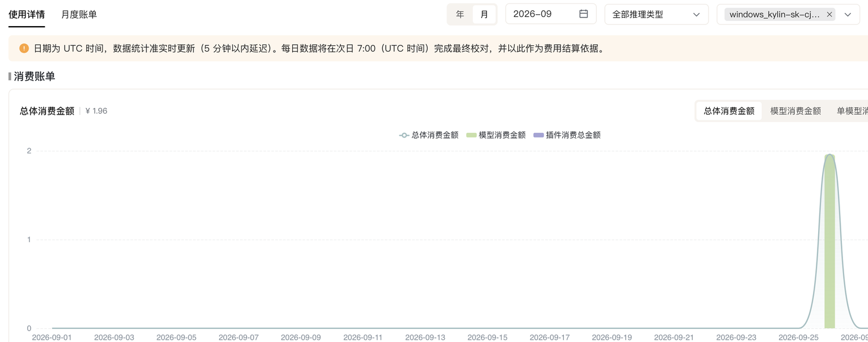This screenshot has height=342, width=868.
Task: Remove the windows_kylin-sk-cj tag
Action: pos(829,15)
